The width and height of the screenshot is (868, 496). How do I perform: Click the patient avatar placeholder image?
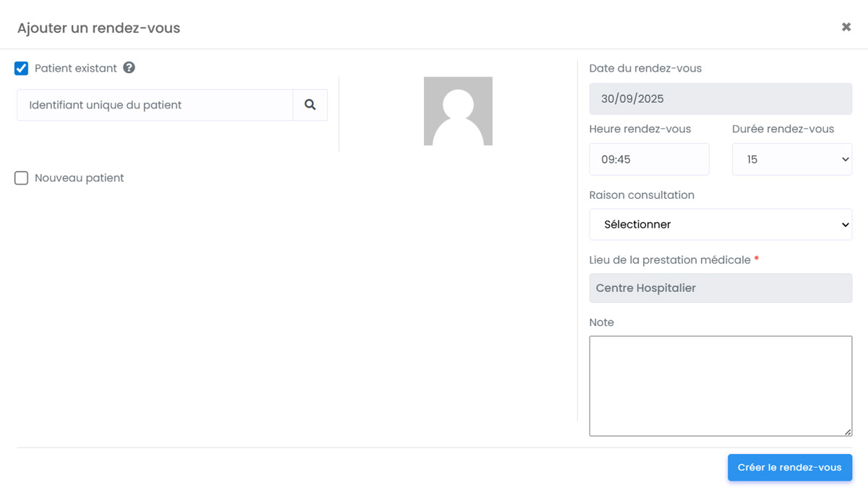(x=458, y=111)
